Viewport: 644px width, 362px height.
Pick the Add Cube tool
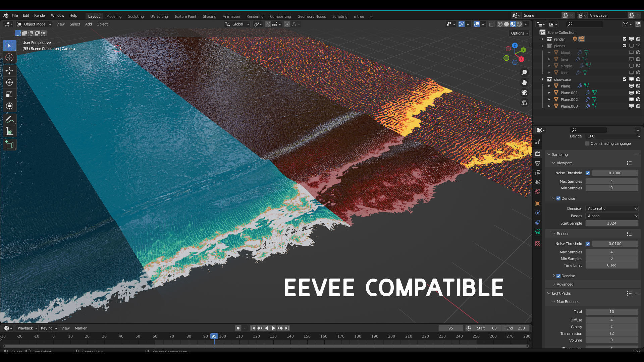point(9,145)
